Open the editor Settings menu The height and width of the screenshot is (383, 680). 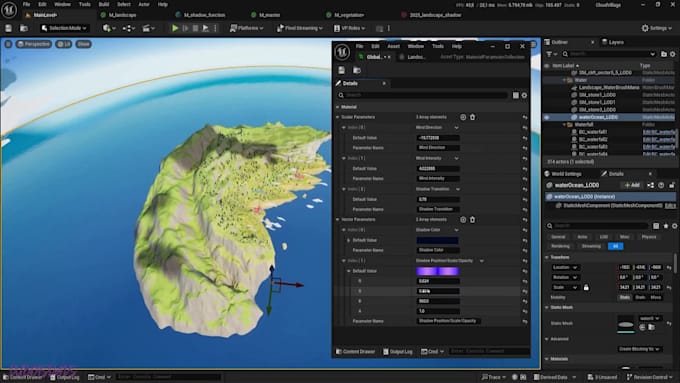coord(656,28)
